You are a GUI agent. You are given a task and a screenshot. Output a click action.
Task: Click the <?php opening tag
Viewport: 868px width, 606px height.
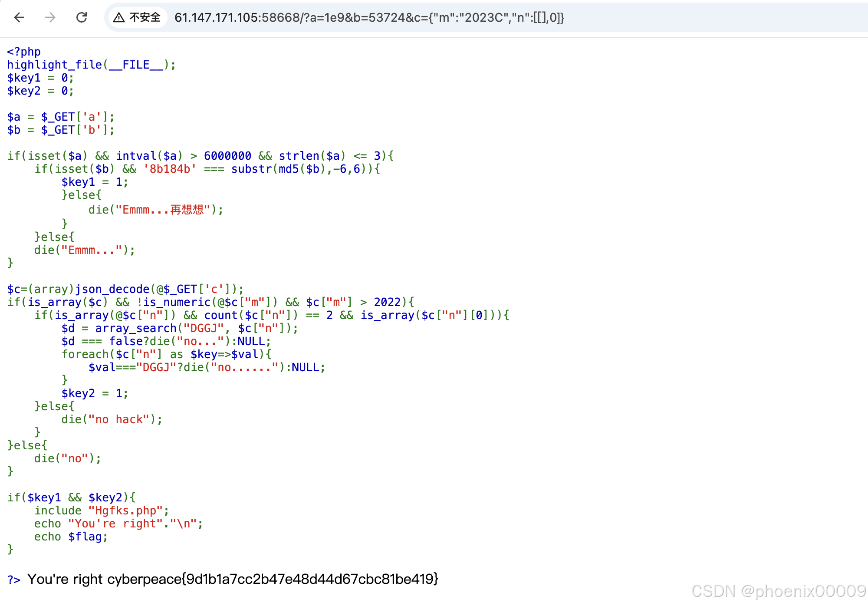click(24, 52)
